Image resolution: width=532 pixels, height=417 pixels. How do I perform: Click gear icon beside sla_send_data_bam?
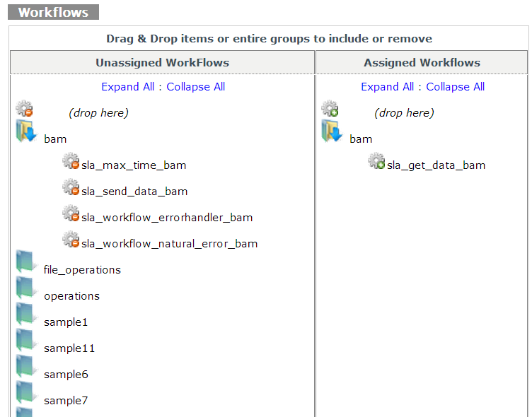[71, 188]
